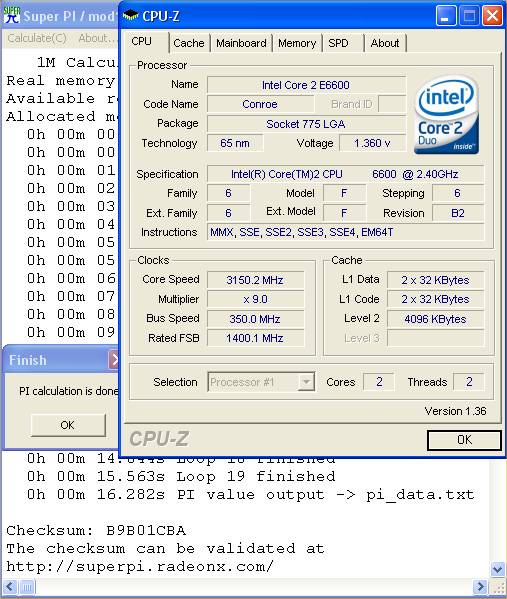Image resolution: width=507 pixels, height=599 pixels.
Task: Click 'Version 1.36' text in CPU-Z
Action: (x=455, y=411)
